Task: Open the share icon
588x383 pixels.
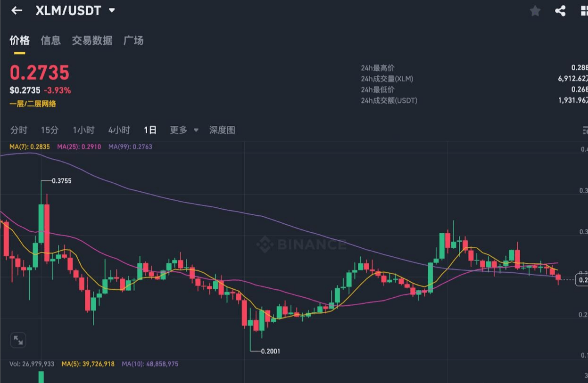Action: click(560, 11)
